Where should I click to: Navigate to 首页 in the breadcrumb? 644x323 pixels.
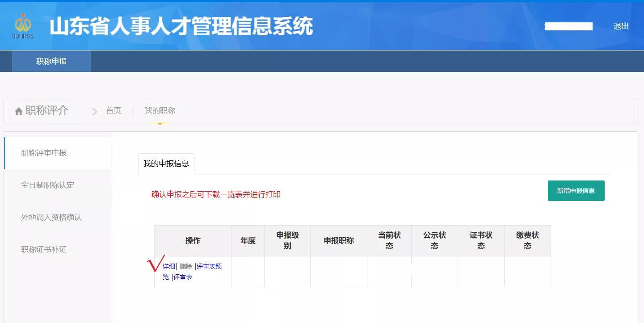pyautogui.click(x=114, y=110)
